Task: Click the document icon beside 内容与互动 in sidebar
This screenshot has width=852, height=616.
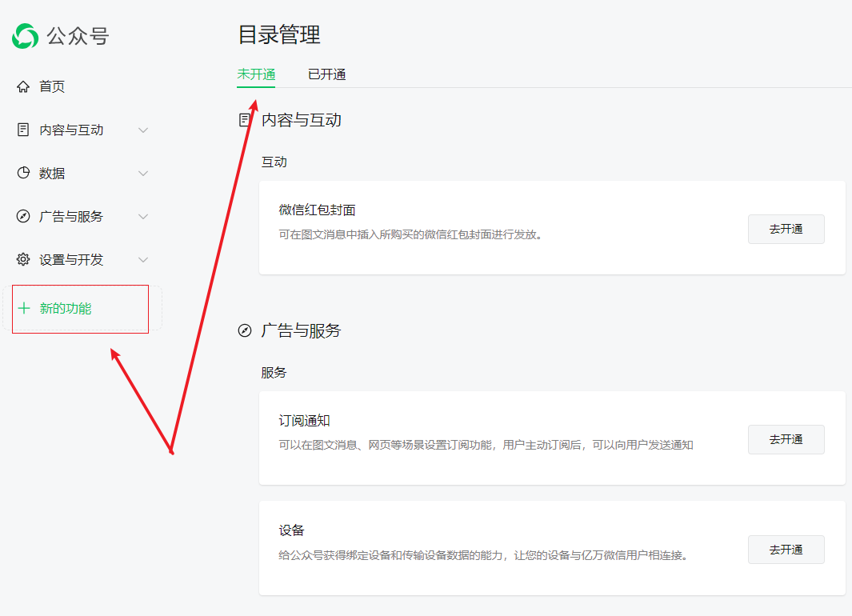Action: click(23, 130)
